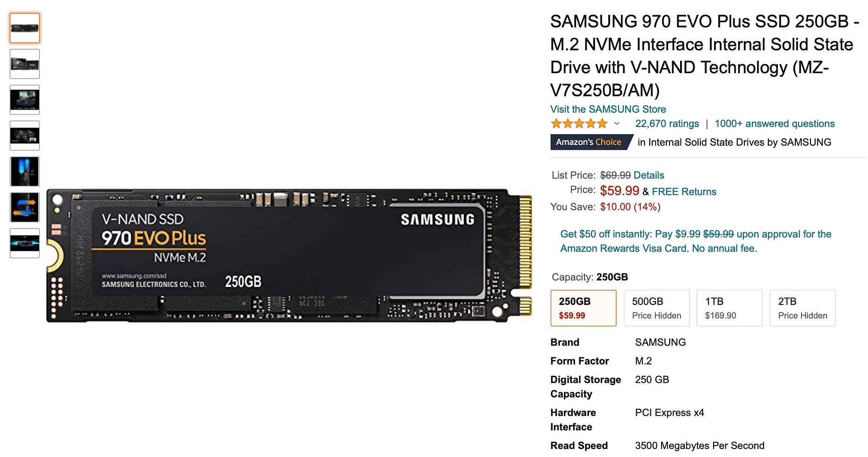The image size is (868, 457).
Task: Open the Amazon Rewards Visa Card offer
Action: [696, 241]
